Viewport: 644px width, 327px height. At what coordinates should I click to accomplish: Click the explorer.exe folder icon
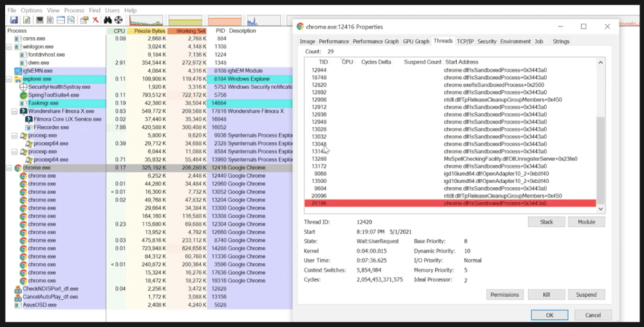[17, 79]
